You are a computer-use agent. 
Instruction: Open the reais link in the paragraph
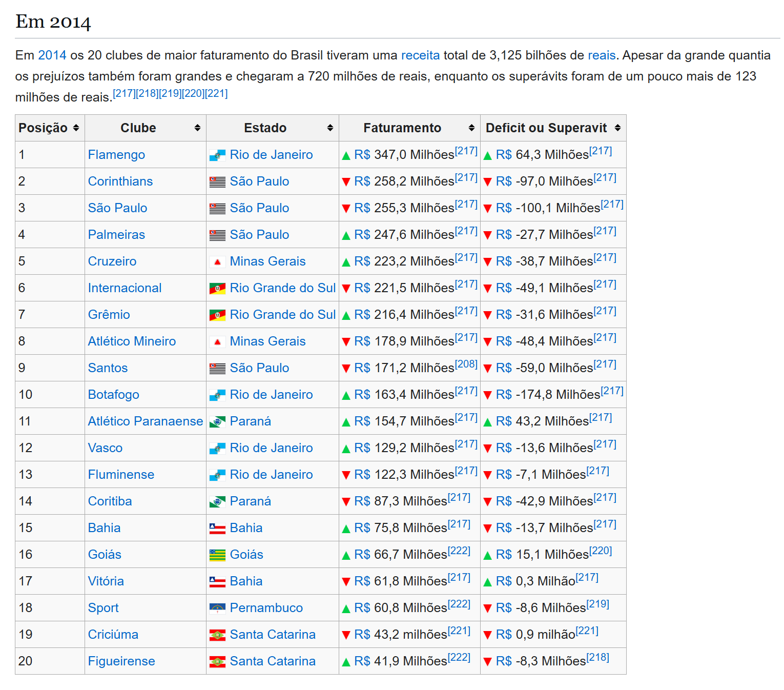602,55
